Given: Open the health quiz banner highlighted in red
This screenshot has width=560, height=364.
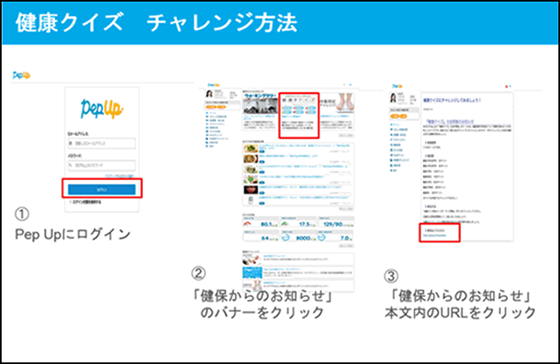Looking at the screenshot, I should click(299, 115).
